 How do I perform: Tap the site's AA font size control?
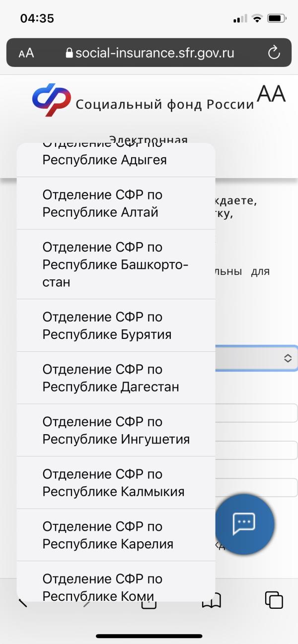(271, 95)
